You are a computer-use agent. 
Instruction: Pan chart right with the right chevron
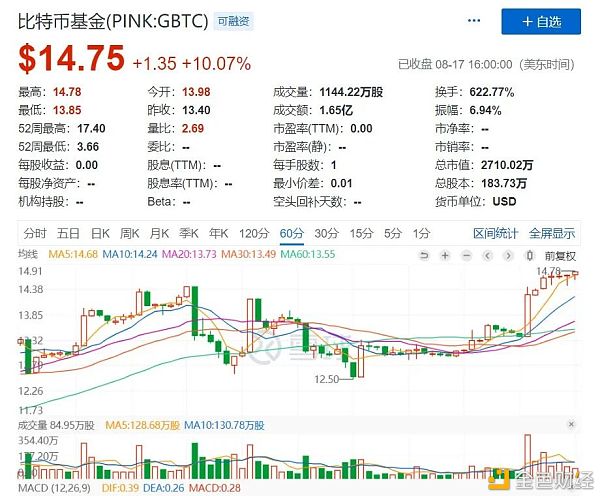[508, 255]
